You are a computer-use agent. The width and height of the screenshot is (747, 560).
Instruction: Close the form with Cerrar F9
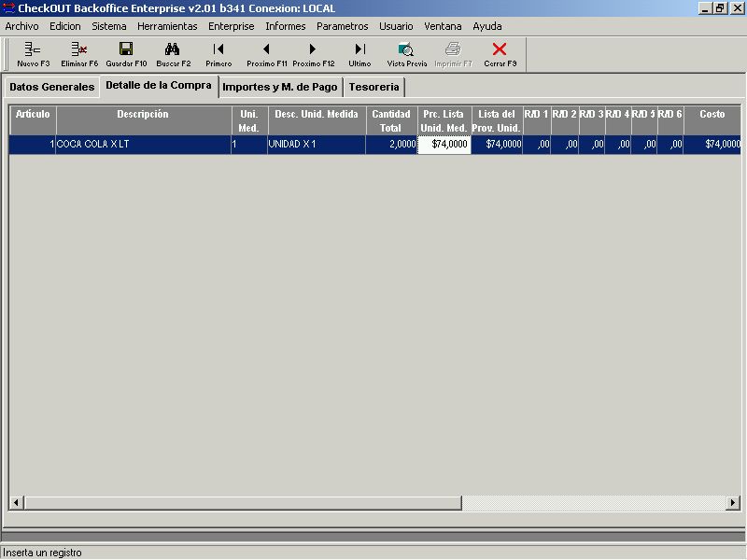pos(500,55)
